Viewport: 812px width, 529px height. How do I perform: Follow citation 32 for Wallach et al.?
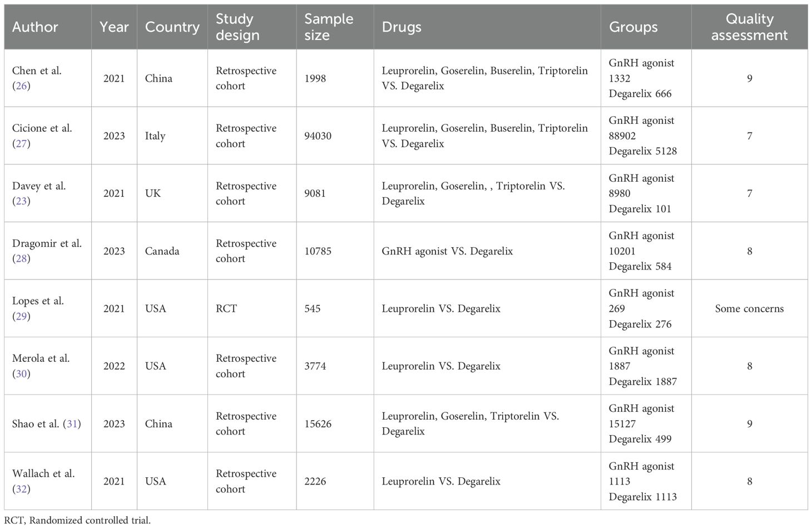(21, 489)
